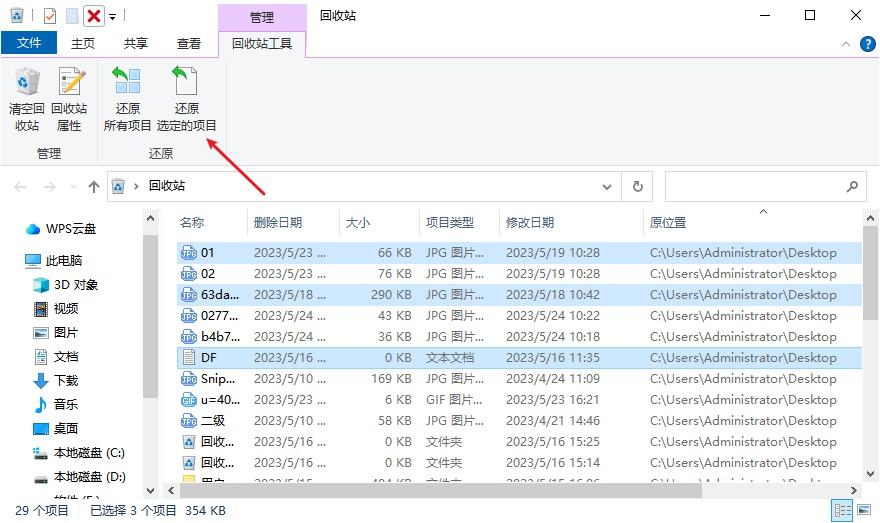Screen dimensions: 880x523
Task: Select the Snip... JPG file
Action: (x=519, y=379)
